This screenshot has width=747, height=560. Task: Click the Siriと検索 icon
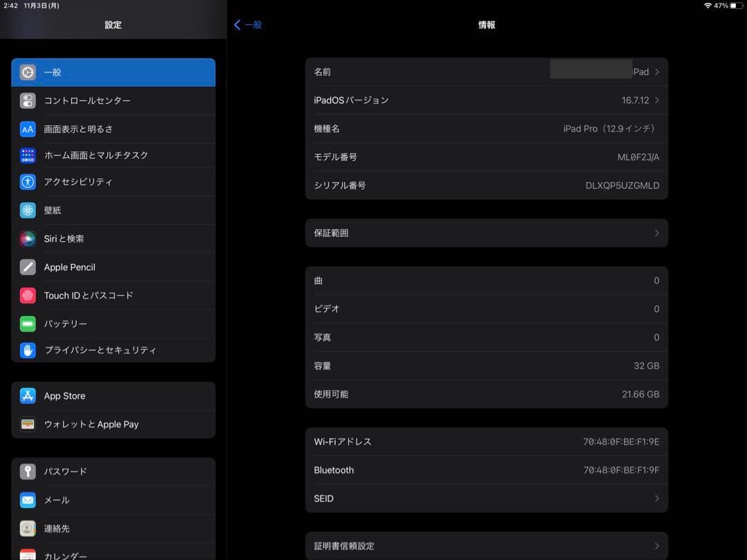27,239
